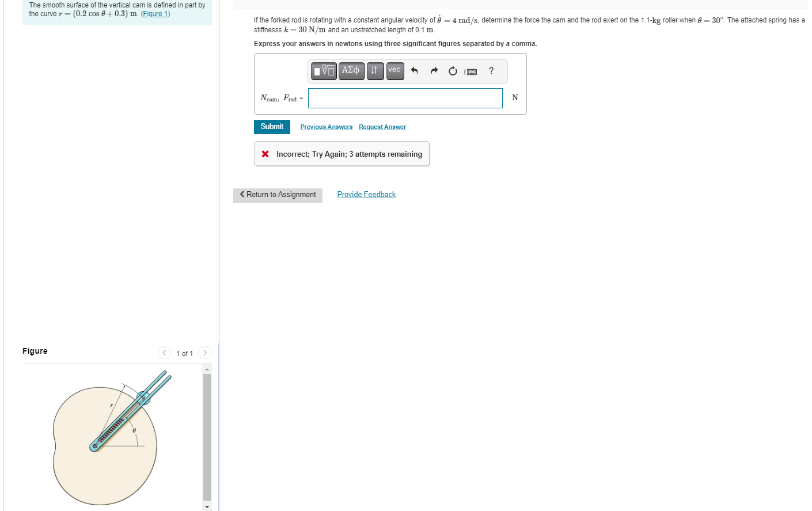This screenshot has height=511, width=812.
Task: Open help with the question mark icon
Action: [x=491, y=71]
